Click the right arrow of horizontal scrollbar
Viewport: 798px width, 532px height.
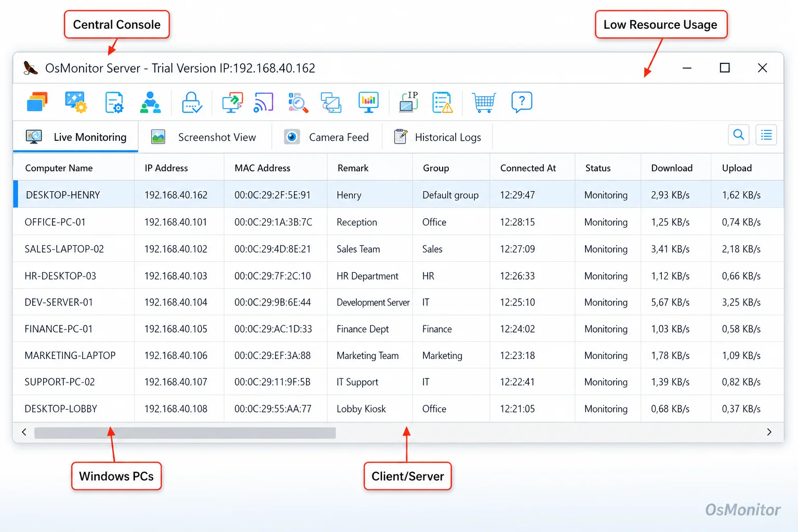pyautogui.click(x=769, y=432)
